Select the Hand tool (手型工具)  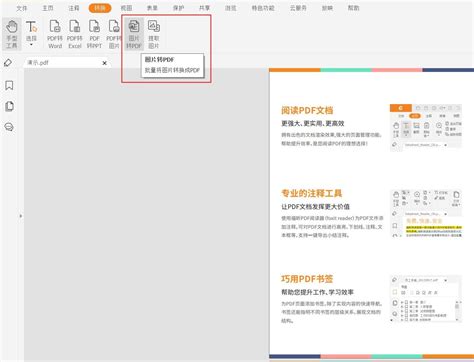point(12,34)
